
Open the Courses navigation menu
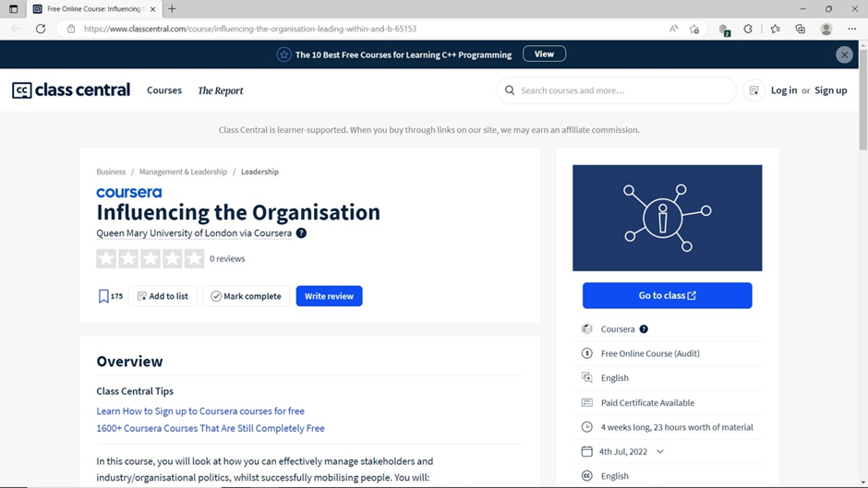163,90
